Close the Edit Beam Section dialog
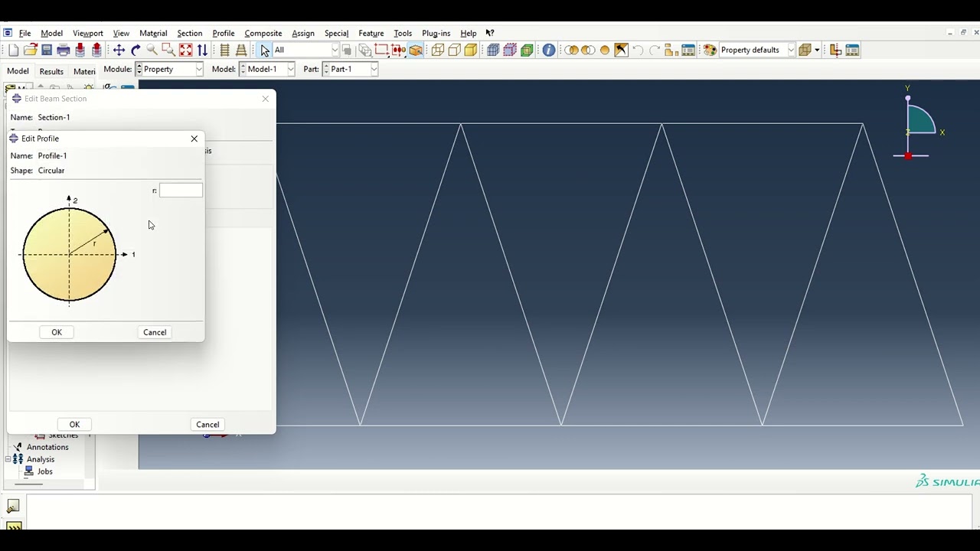The height and width of the screenshot is (551, 980). point(266,99)
